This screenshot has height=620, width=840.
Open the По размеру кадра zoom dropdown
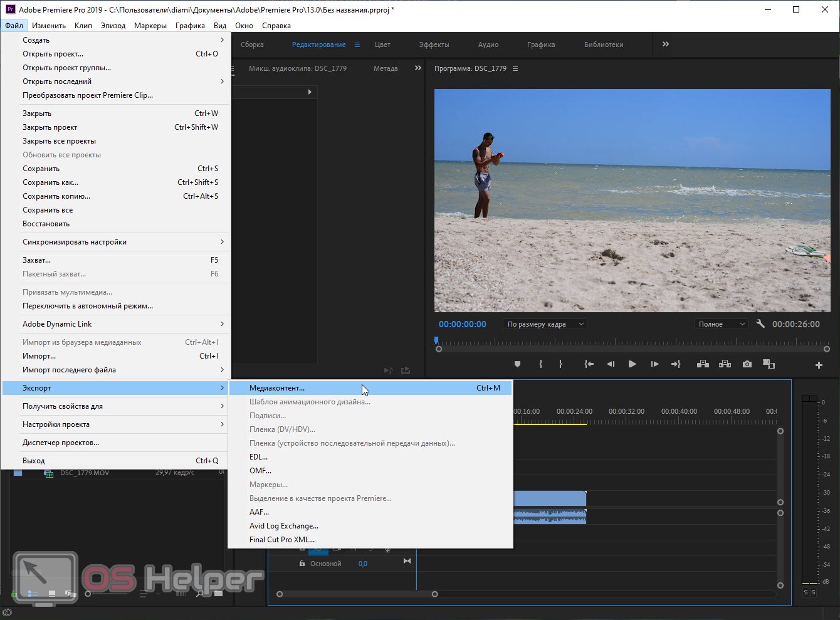tap(545, 324)
